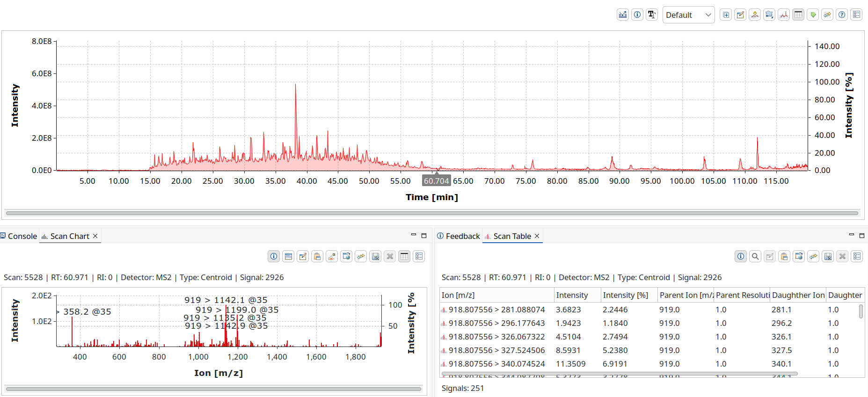868x397 pixels.
Task: Open the settings icon at chromatogram toolbar end
Action: pos(856,15)
